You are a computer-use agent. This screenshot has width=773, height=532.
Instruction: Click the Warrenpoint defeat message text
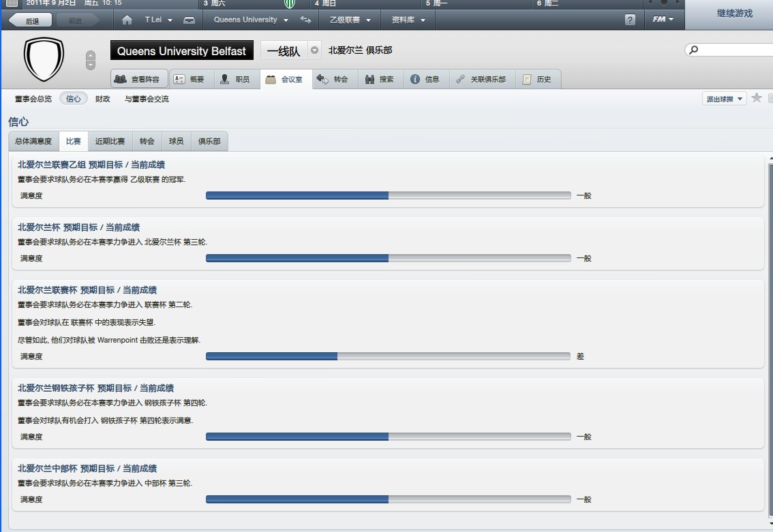109,340
